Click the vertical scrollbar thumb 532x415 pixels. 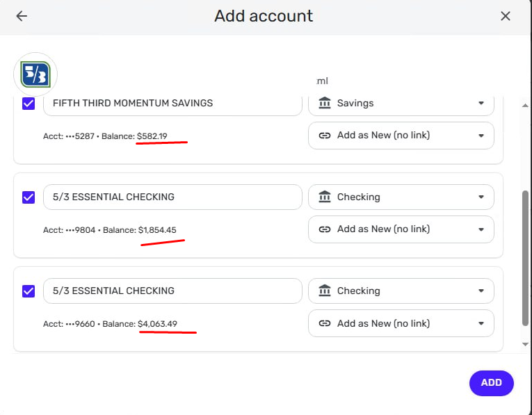525,258
